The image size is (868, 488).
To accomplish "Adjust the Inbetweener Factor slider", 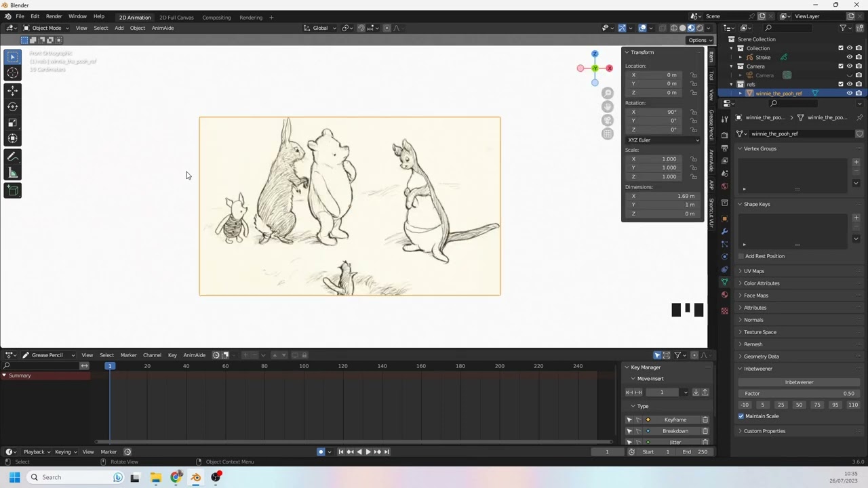I will 799,394.
